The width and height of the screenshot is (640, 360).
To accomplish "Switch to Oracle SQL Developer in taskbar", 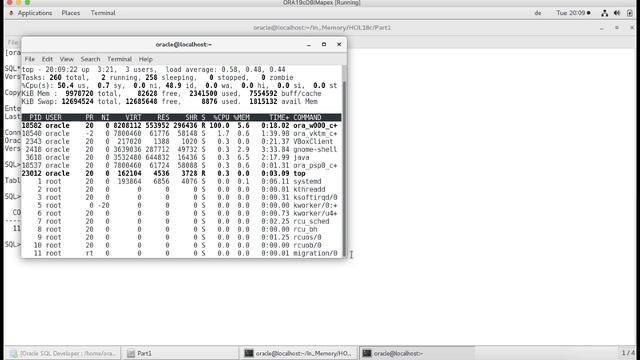I will tap(62, 353).
